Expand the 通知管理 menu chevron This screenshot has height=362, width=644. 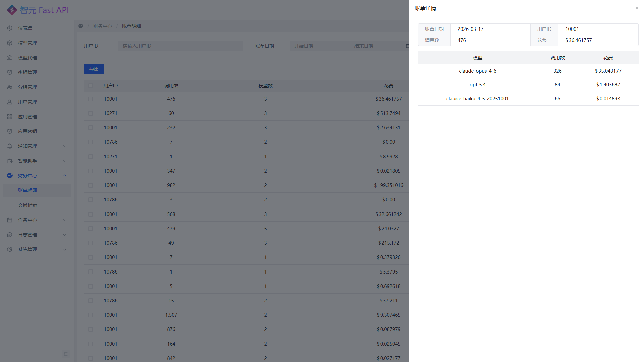[x=65, y=146]
